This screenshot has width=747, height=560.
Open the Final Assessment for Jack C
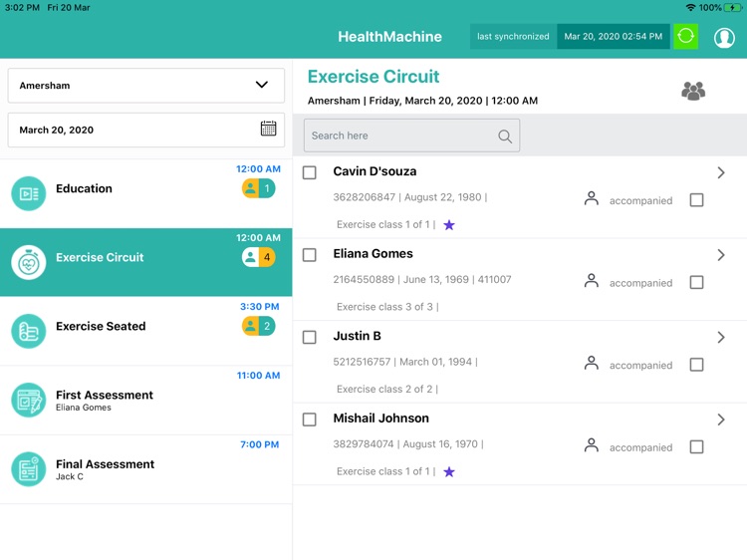[x=145, y=469]
